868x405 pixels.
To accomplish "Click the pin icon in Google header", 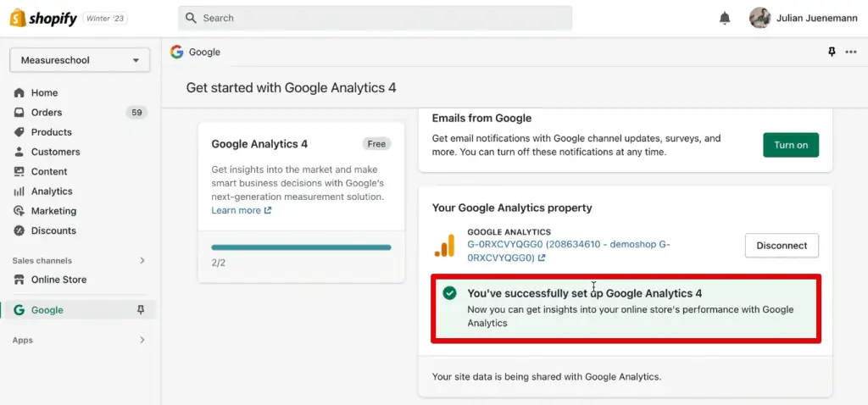I will (832, 52).
